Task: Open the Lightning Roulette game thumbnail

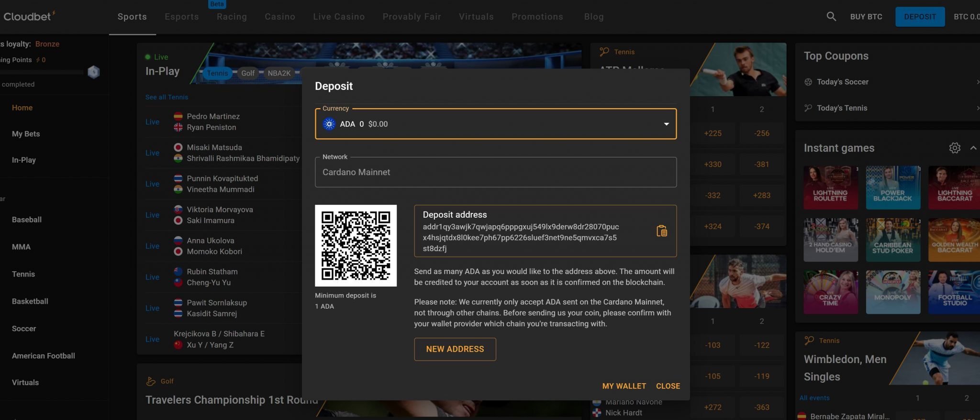Action: 830,188
